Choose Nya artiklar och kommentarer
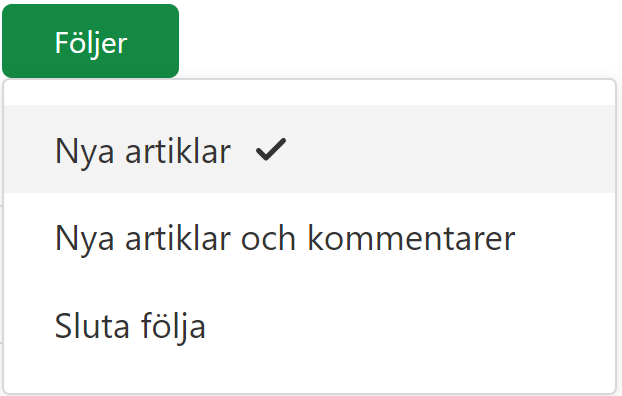This screenshot has width=622, height=396. 309,237
